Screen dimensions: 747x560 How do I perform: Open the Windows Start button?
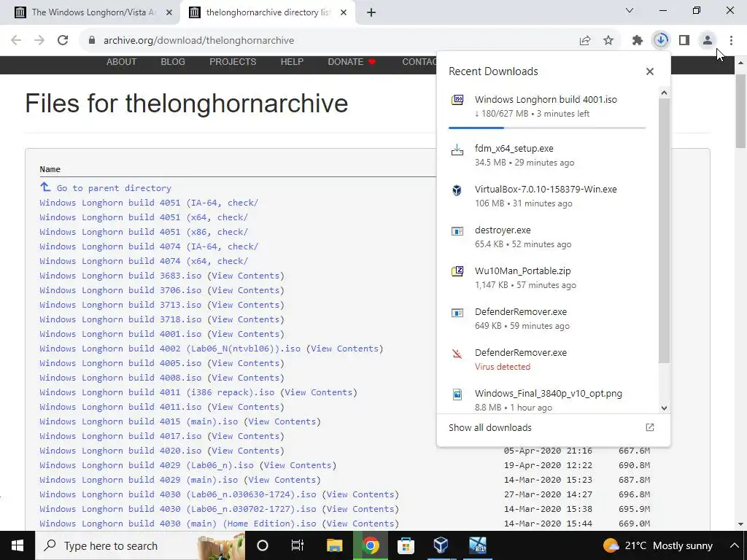(x=18, y=545)
